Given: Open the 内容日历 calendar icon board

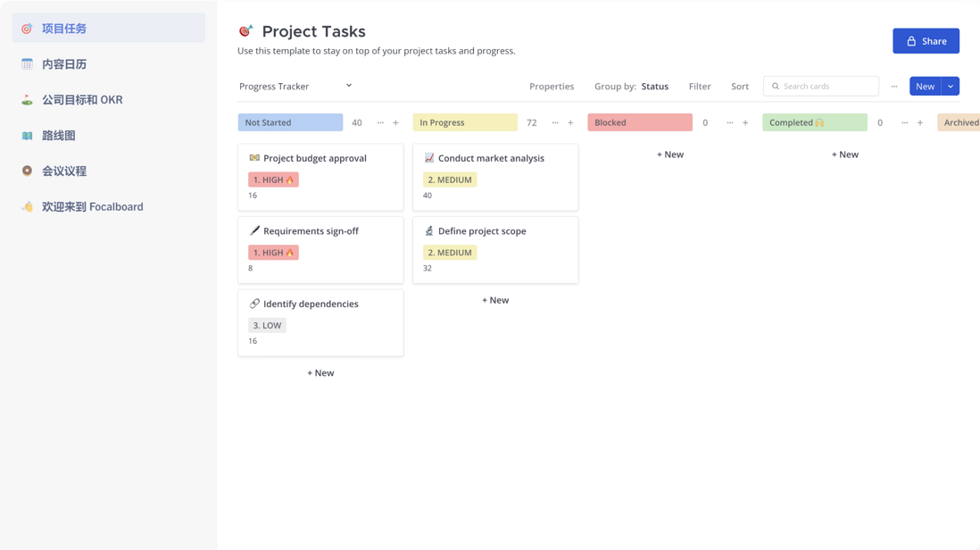Looking at the screenshot, I should pos(27,63).
